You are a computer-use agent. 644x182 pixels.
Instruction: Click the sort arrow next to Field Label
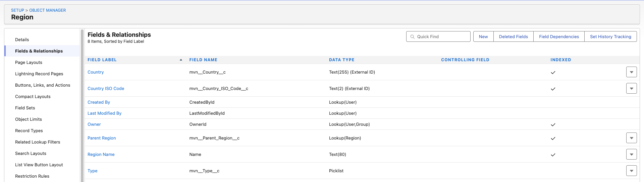click(181, 60)
